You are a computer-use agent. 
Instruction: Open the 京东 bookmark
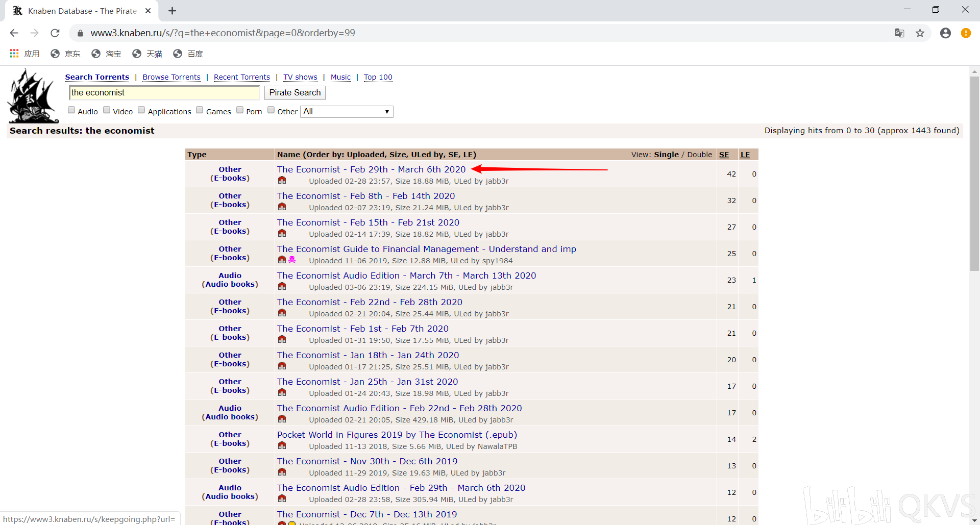66,54
